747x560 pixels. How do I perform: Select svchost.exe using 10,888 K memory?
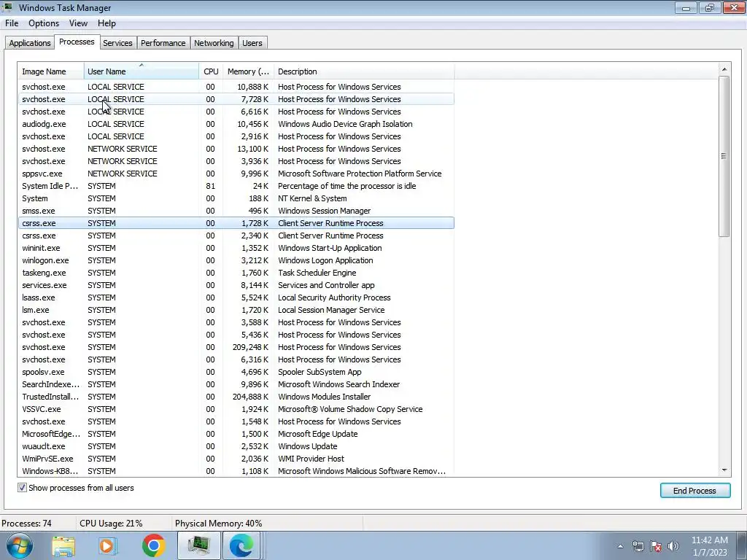[236, 87]
